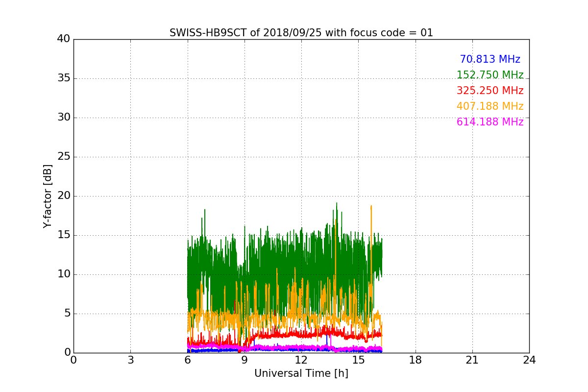Click the x-axis tick label 3
The width and height of the screenshot is (588, 392).
click(130, 360)
